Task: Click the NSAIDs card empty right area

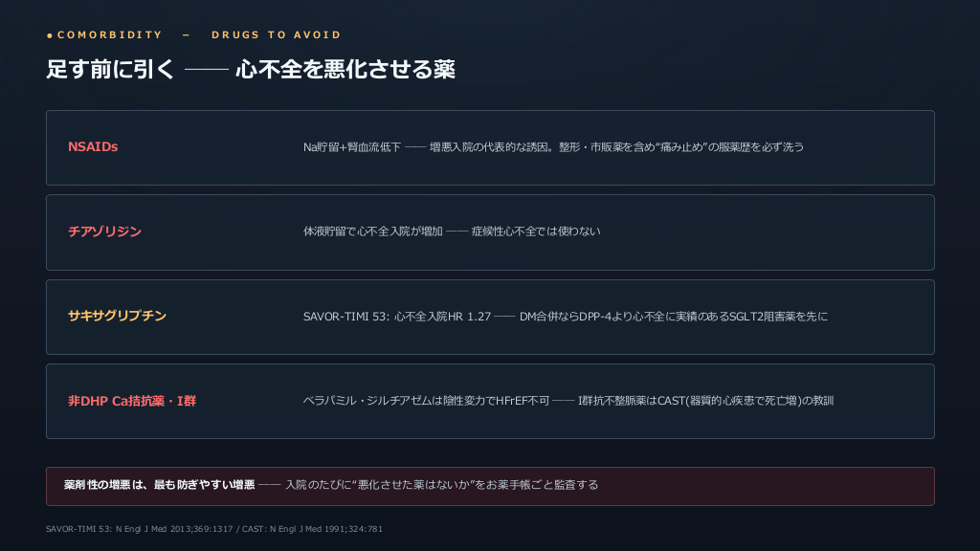Action: pos(869,148)
